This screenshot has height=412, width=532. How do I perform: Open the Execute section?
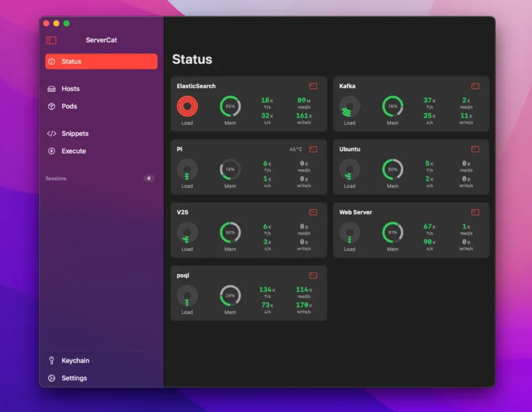102,151
